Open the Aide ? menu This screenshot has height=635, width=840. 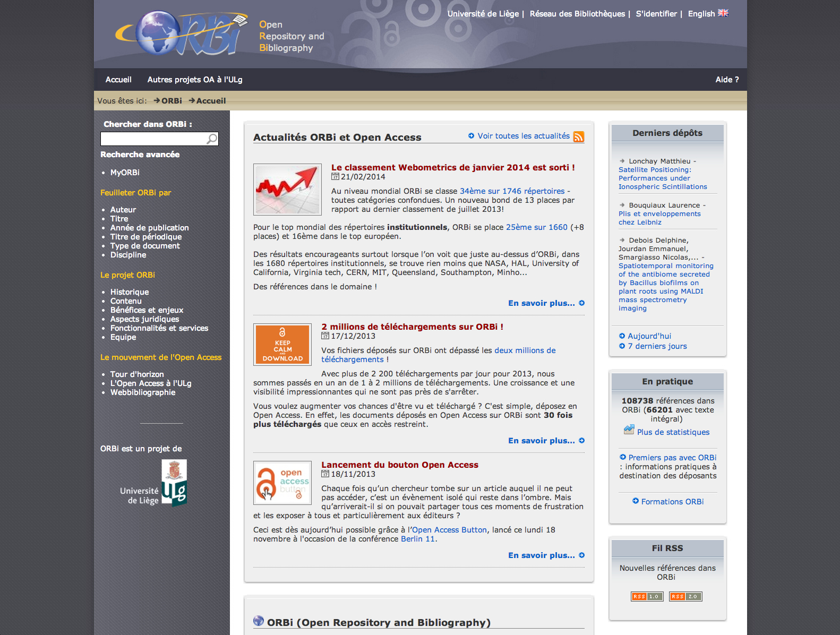727,80
